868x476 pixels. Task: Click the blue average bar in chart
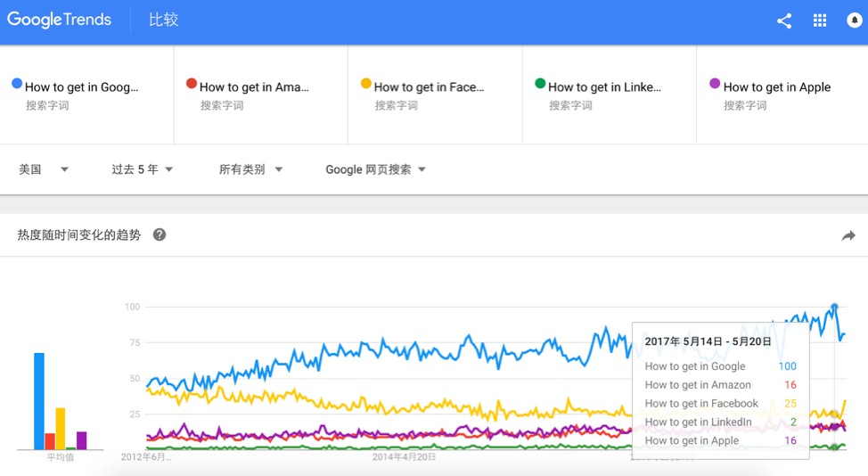pyautogui.click(x=39, y=401)
